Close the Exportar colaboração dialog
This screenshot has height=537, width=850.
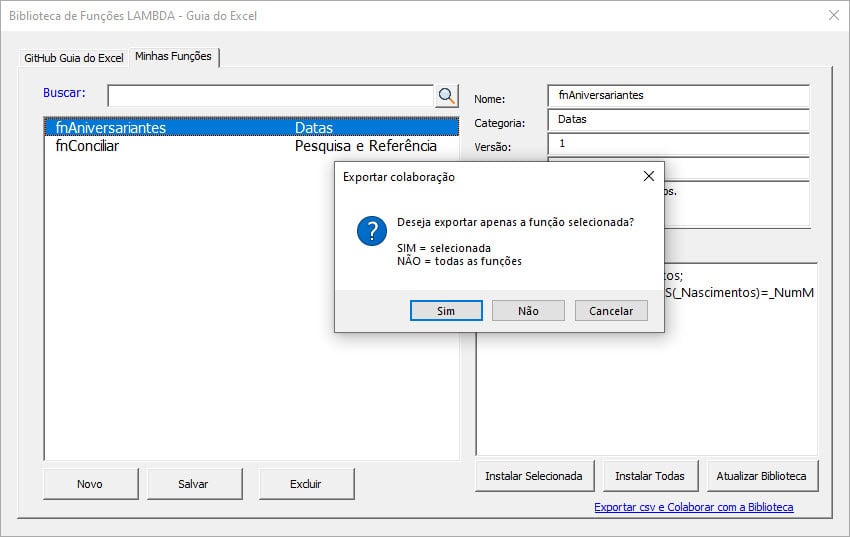[648, 177]
